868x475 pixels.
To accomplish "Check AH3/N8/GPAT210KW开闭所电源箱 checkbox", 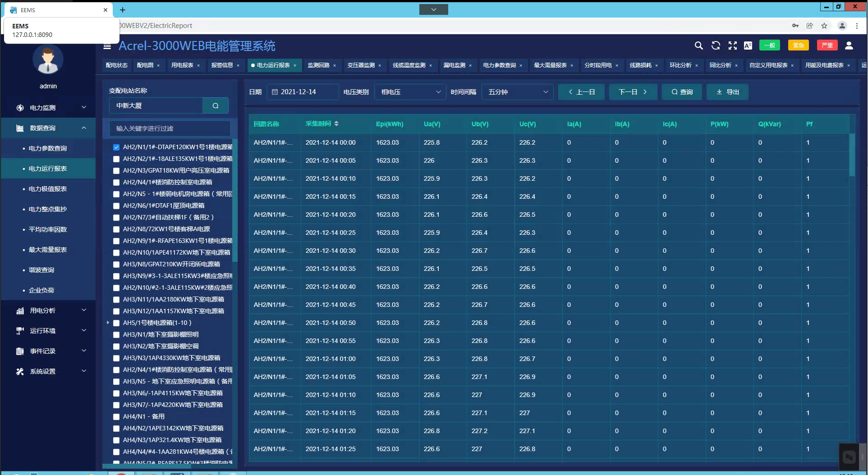I will pyautogui.click(x=116, y=265).
